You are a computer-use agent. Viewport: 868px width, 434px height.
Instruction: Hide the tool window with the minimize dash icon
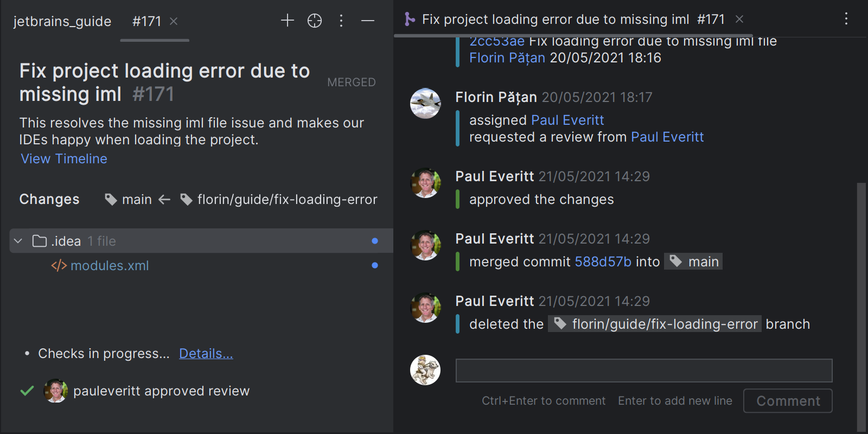(x=368, y=21)
